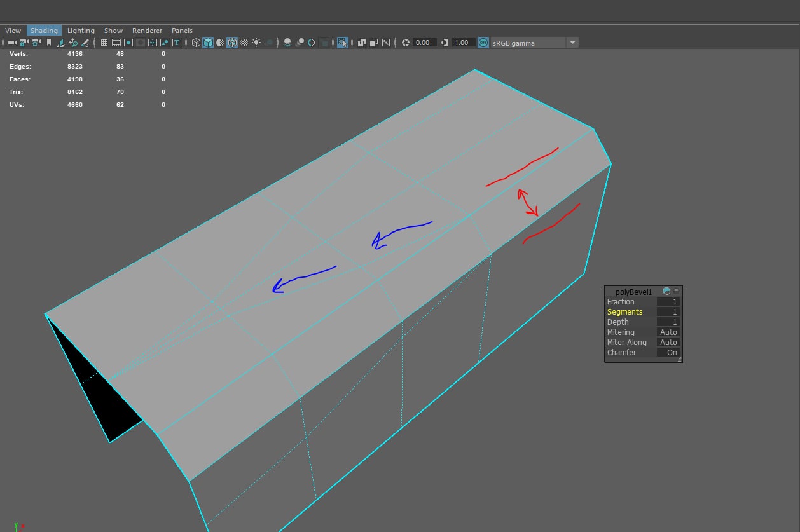Click the Segments value field

point(668,312)
